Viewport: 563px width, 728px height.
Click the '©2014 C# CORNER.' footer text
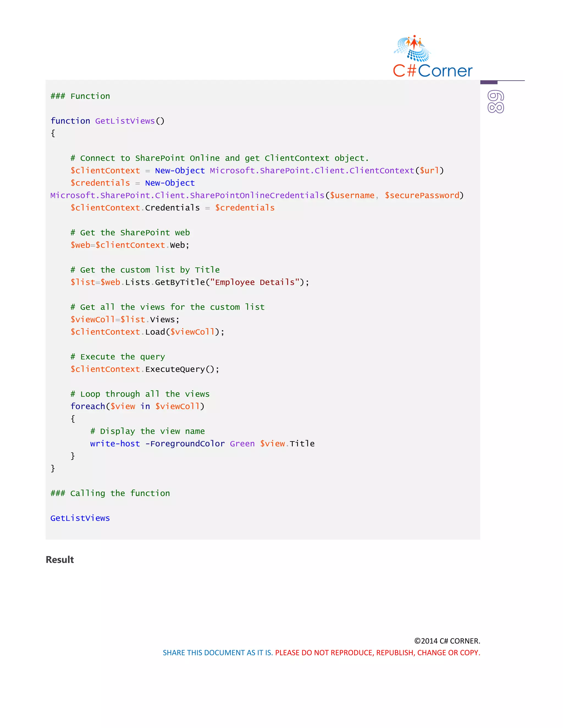click(x=447, y=641)
